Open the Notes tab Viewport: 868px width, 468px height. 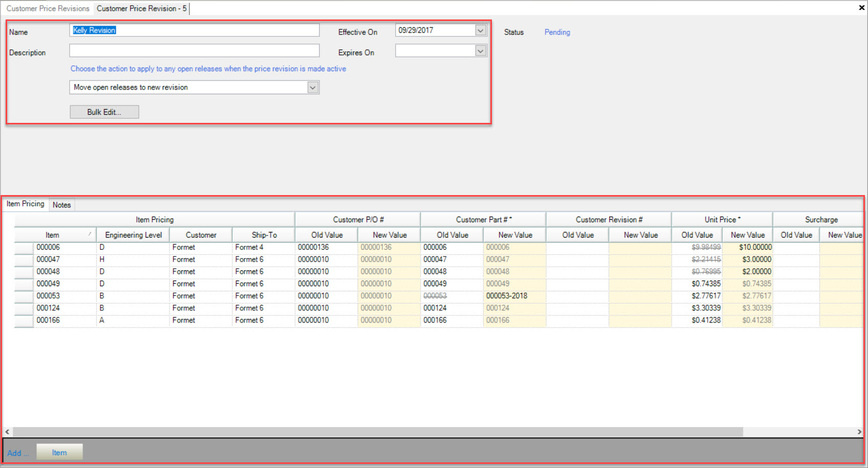tap(61, 205)
